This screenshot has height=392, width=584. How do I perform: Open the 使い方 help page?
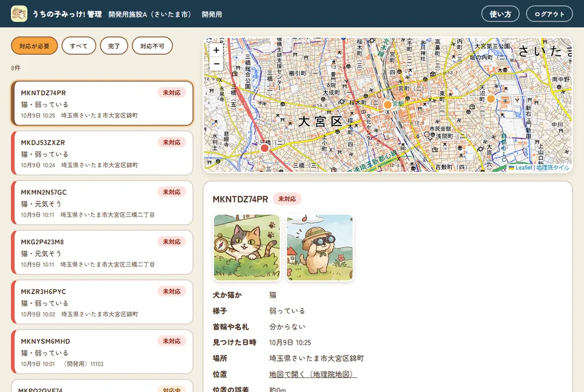(x=500, y=14)
